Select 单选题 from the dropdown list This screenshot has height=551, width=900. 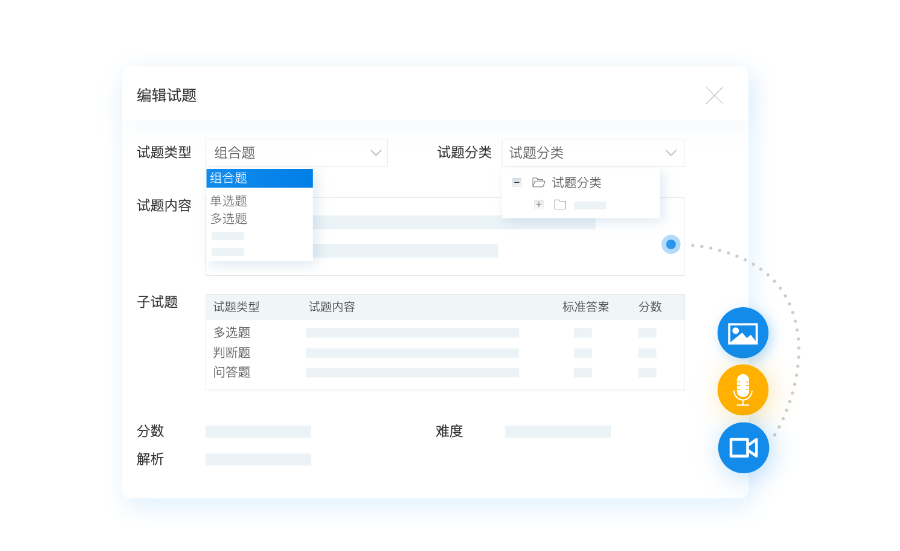[229, 201]
